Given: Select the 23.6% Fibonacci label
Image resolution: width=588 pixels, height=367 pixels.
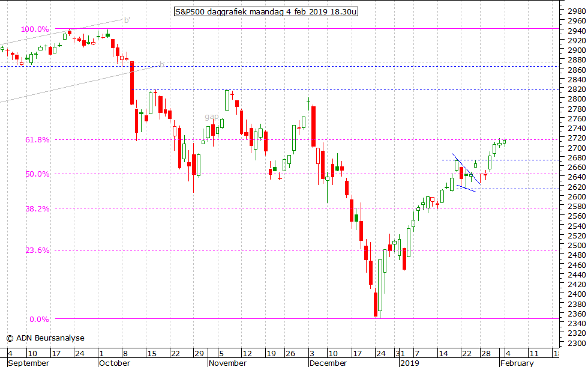Looking at the screenshot, I should pyautogui.click(x=37, y=250).
